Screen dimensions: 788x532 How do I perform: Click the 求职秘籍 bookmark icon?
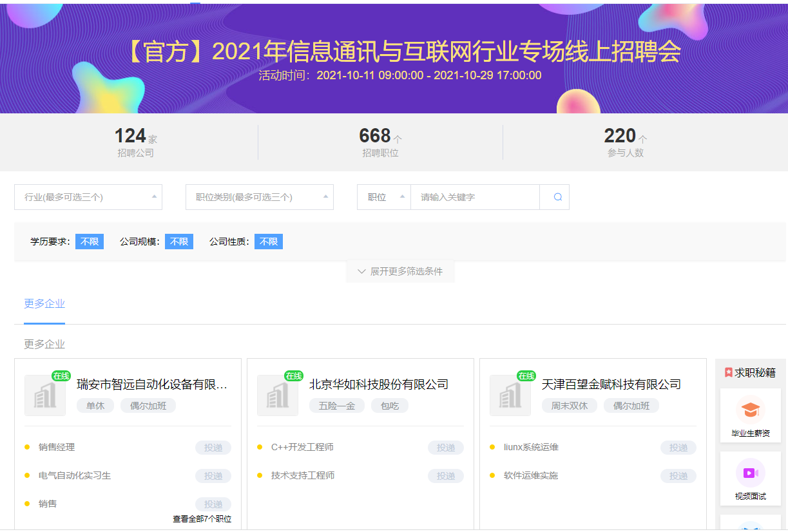[729, 372]
